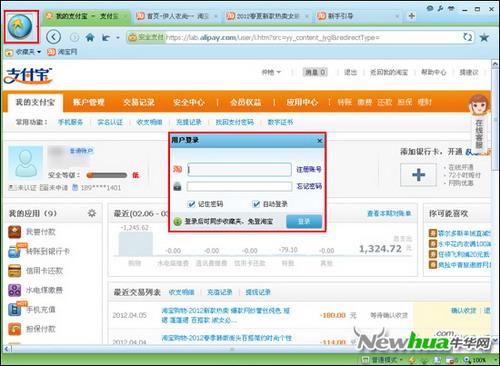The height and width of the screenshot is (366, 500).
Task: Open the 应用中心 navigation tab
Action: click(x=302, y=102)
